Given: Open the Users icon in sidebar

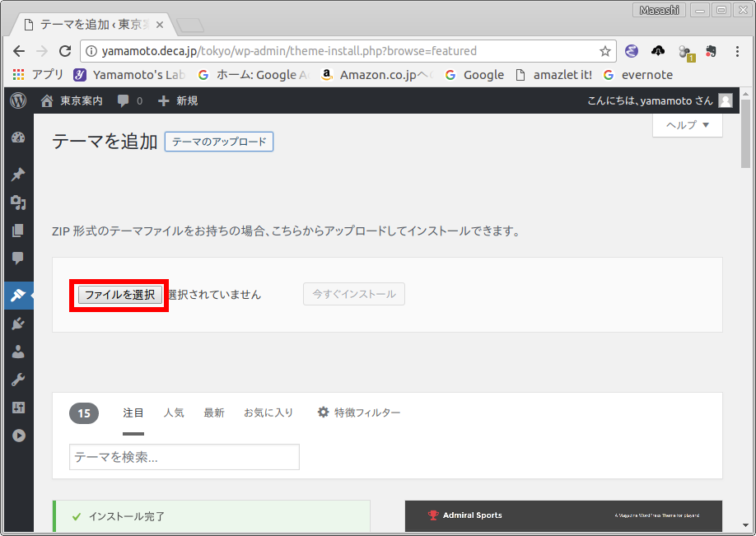Looking at the screenshot, I should [x=17, y=352].
